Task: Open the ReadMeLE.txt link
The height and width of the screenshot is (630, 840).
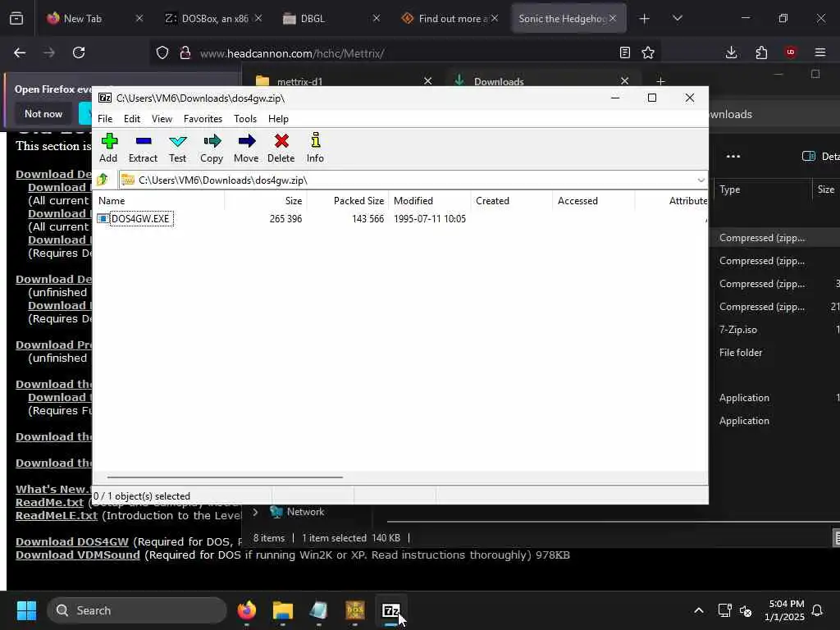Action: [x=57, y=515]
